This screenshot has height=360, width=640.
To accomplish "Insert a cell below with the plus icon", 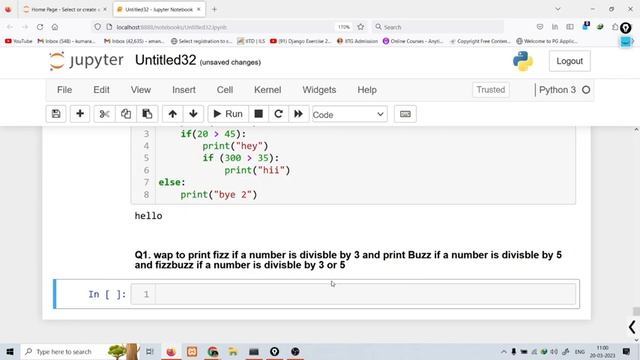I will (x=80, y=114).
